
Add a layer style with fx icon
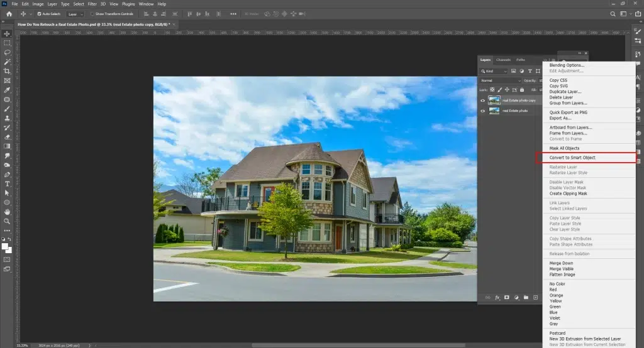[x=497, y=298]
